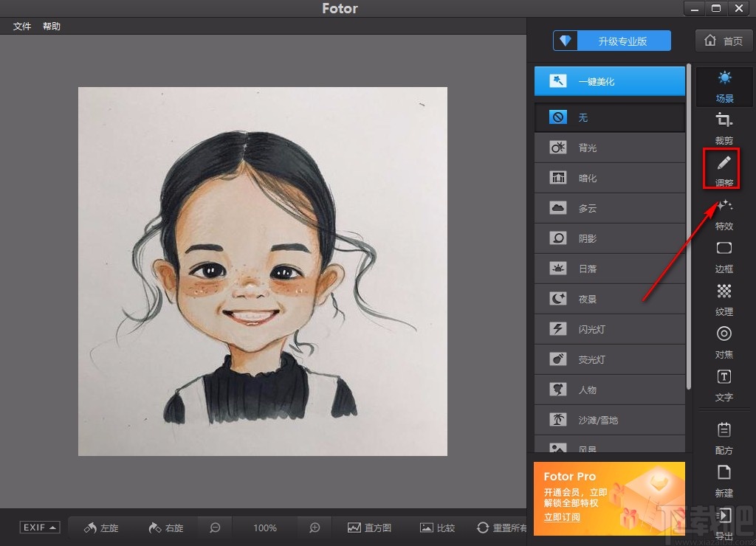
Task: Click the portrait image on canvas
Action: [263, 272]
